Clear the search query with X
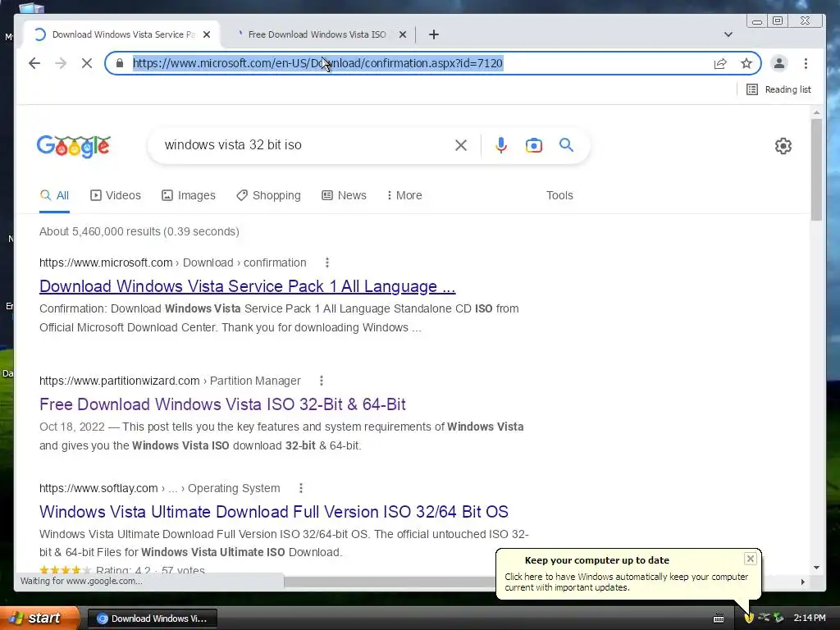Viewport: 840px width, 630px height. pos(461,145)
